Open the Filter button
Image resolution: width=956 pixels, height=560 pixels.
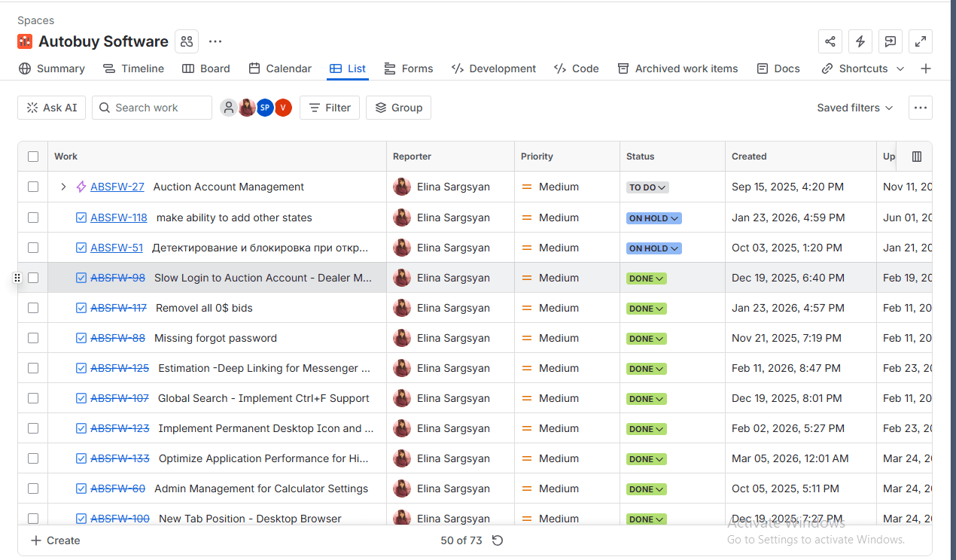coord(330,108)
